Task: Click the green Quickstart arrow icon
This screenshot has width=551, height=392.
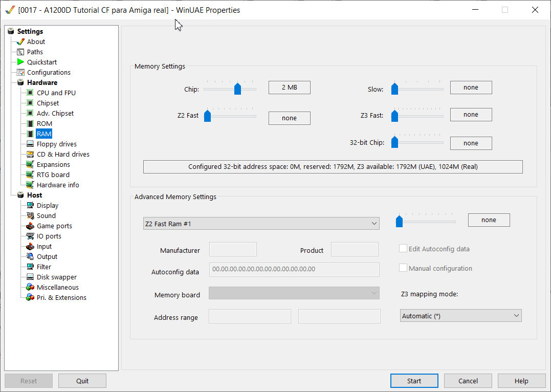Action: [x=20, y=62]
